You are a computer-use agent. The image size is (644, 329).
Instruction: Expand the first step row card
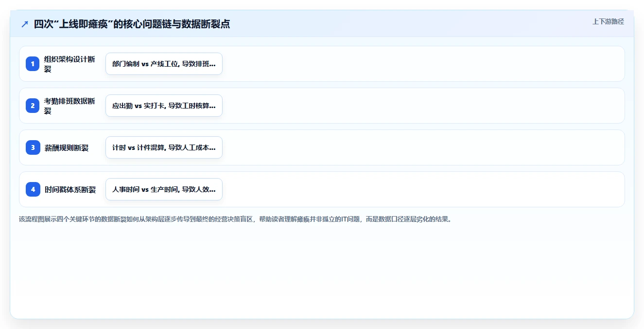point(322,64)
